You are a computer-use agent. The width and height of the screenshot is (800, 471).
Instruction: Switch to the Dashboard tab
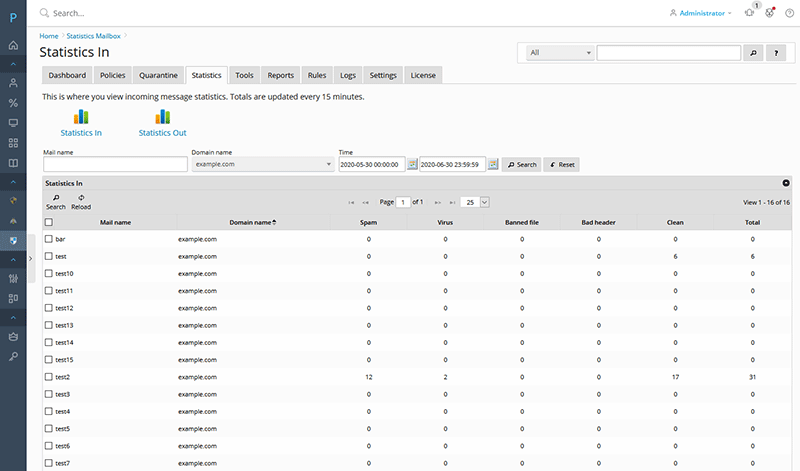pos(67,75)
